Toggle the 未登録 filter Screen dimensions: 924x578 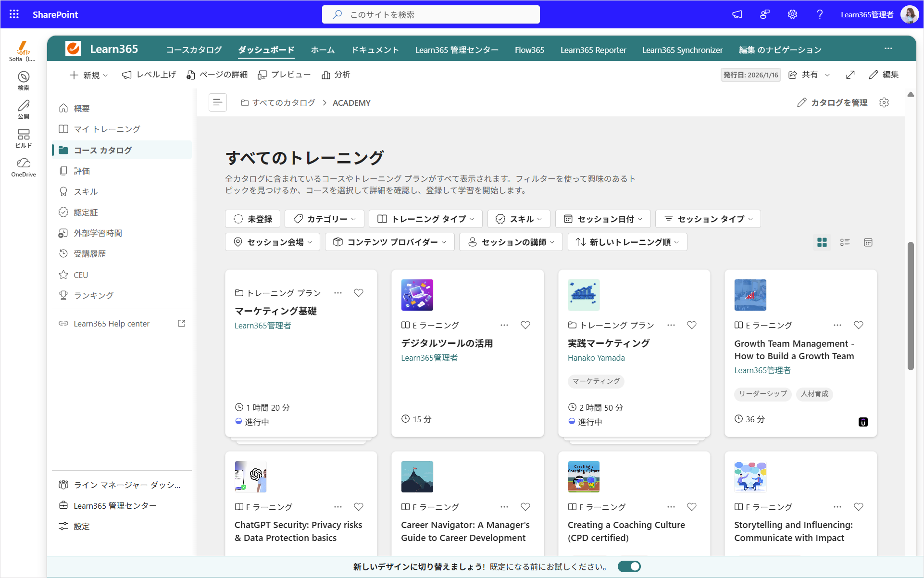253,219
